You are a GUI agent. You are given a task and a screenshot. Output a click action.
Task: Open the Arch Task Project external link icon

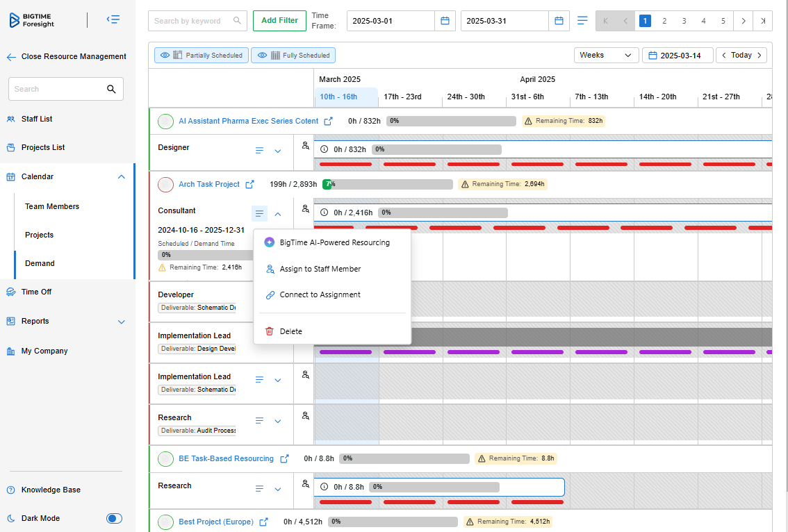(x=249, y=184)
